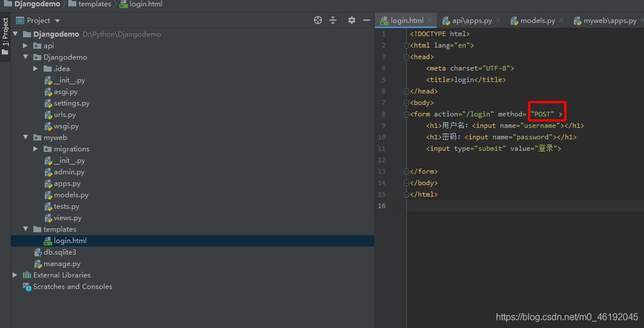The height and width of the screenshot is (328, 644).
Task: Click line number 16 in gutter
Action: click(382, 206)
